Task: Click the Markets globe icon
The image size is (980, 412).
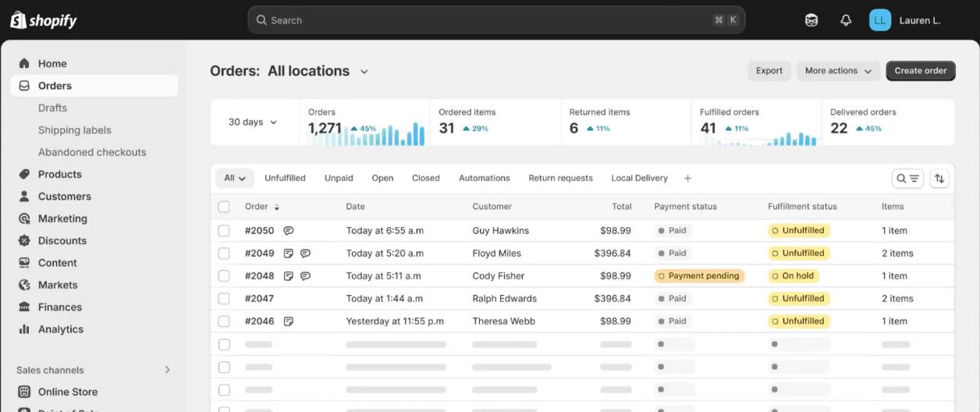Action: pyautogui.click(x=24, y=285)
